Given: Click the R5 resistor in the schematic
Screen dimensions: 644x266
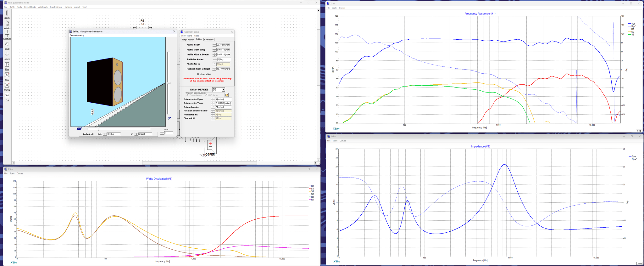Looking at the screenshot, I should click(x=142, y=28).
